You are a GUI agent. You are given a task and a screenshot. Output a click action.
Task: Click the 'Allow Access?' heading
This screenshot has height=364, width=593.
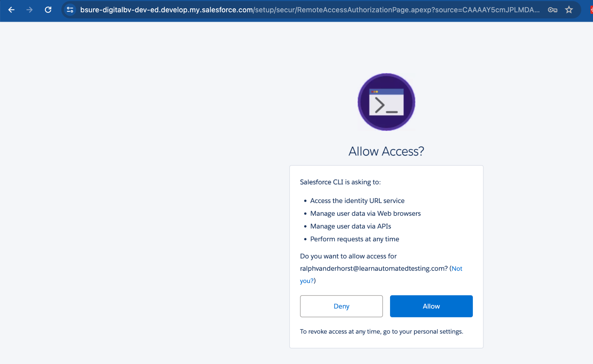click(x=386, y=151)
